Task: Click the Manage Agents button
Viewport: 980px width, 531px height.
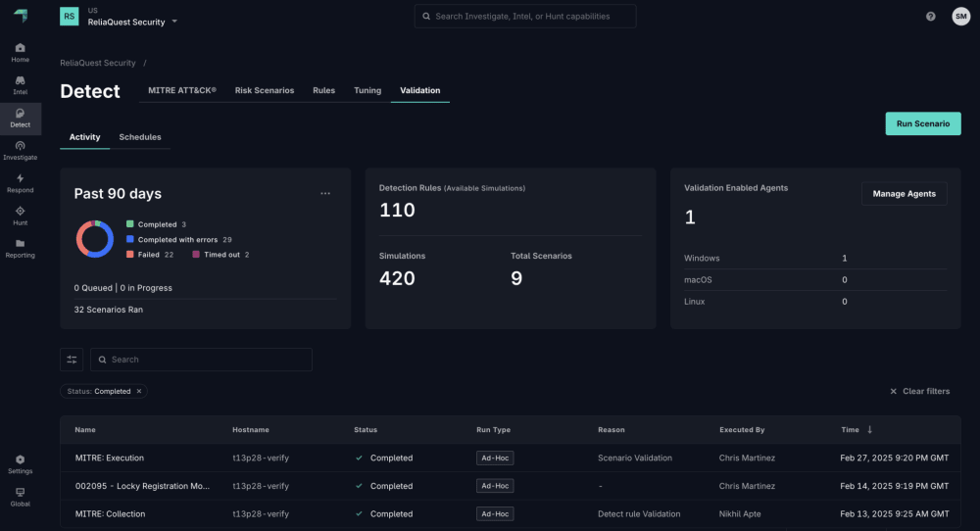Action: pyautogui.click(x=904, y=194)
